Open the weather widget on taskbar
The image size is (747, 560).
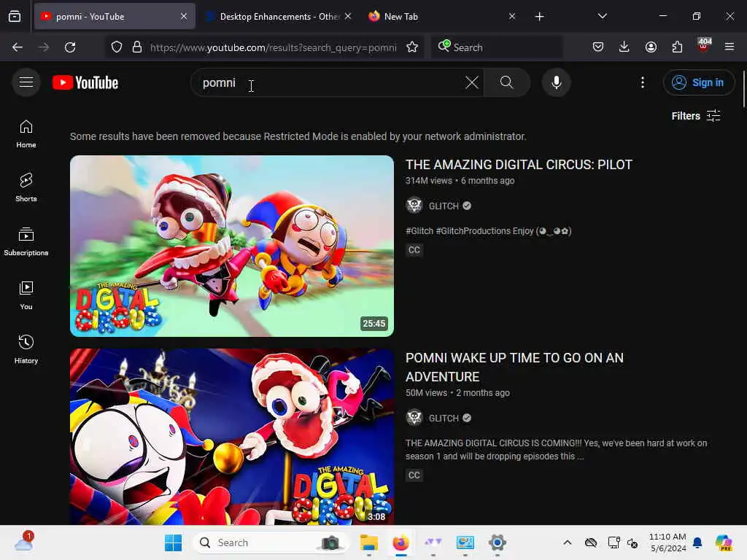[24, 542]
